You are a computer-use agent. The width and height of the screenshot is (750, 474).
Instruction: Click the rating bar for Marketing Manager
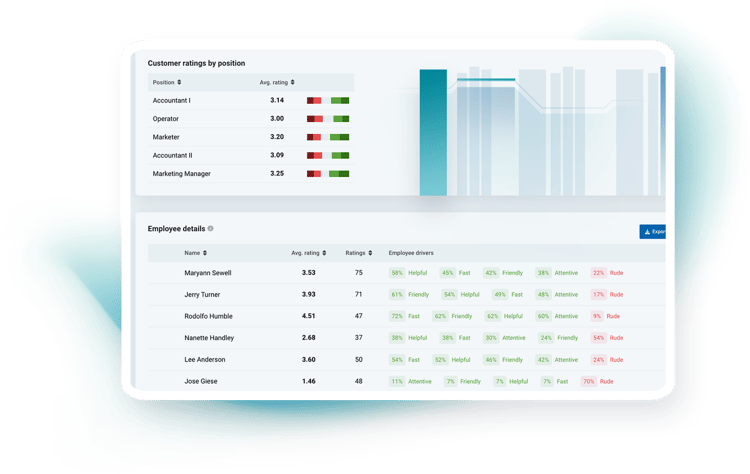pos(328,174)
